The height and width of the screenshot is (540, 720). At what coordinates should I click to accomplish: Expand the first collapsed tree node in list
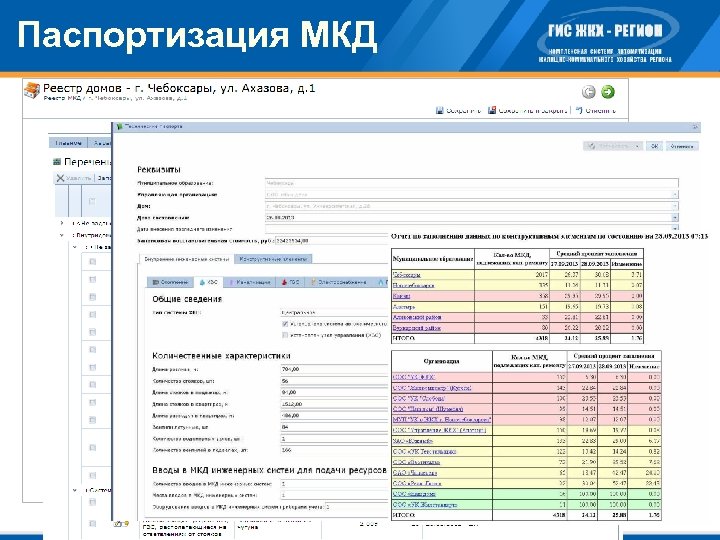pyautogui.click(x=62, y=223)
